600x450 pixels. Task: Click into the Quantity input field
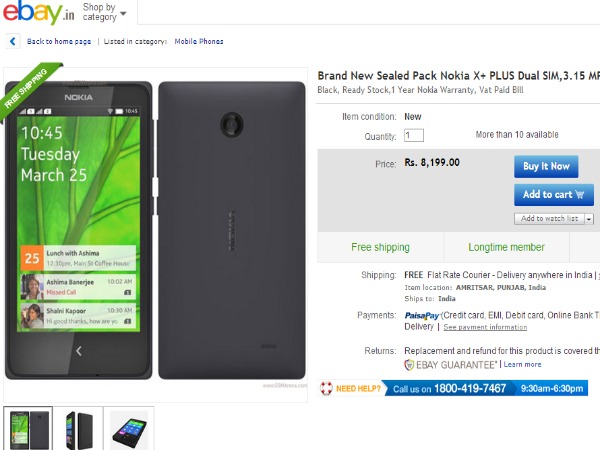[x=414, y=135]
